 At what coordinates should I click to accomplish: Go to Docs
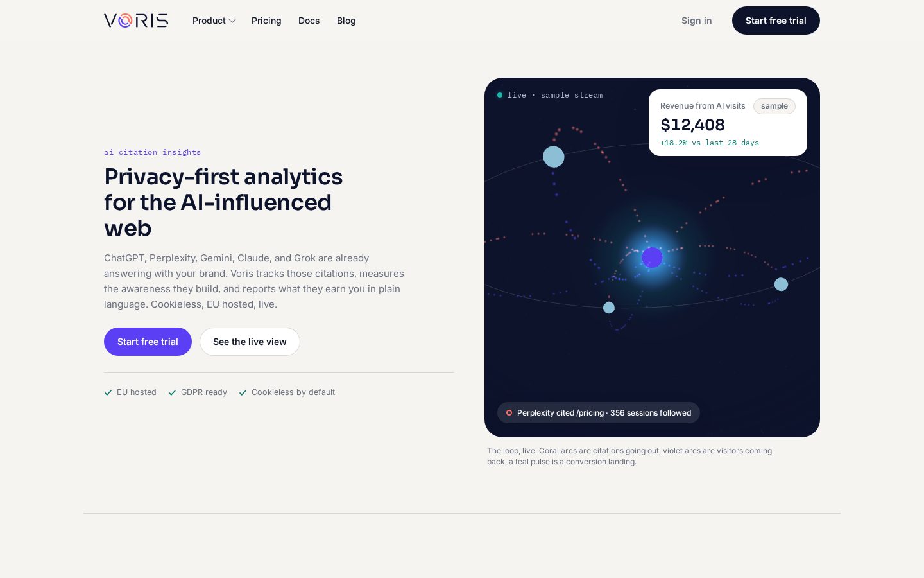coord(309,21)
